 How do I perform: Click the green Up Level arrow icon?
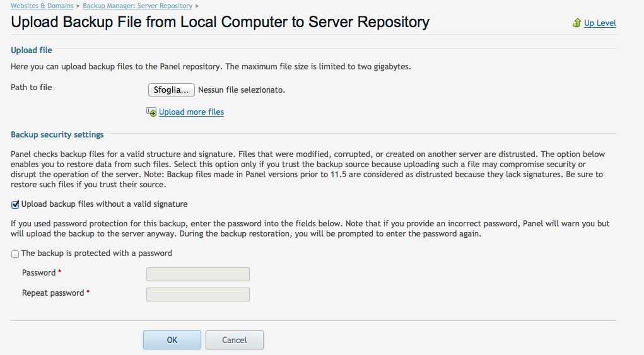coord(577,23)
